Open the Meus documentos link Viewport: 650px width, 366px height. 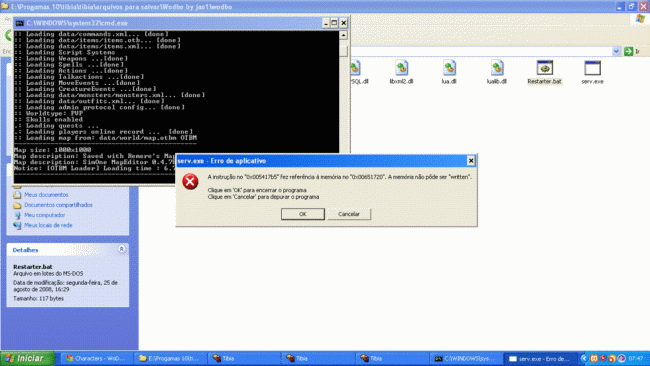click(x=46, y=195)
